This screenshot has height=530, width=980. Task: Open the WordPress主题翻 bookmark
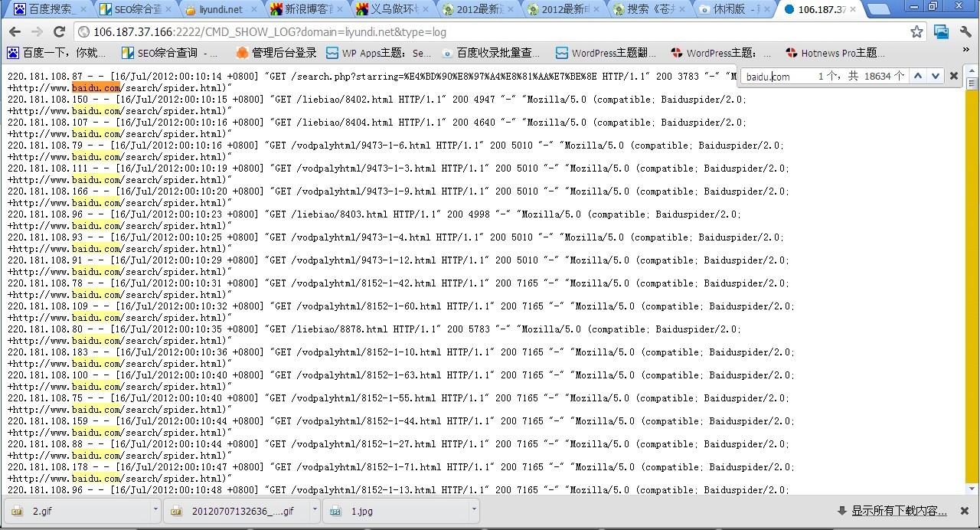pyautogui.click(x=606, y=53)
